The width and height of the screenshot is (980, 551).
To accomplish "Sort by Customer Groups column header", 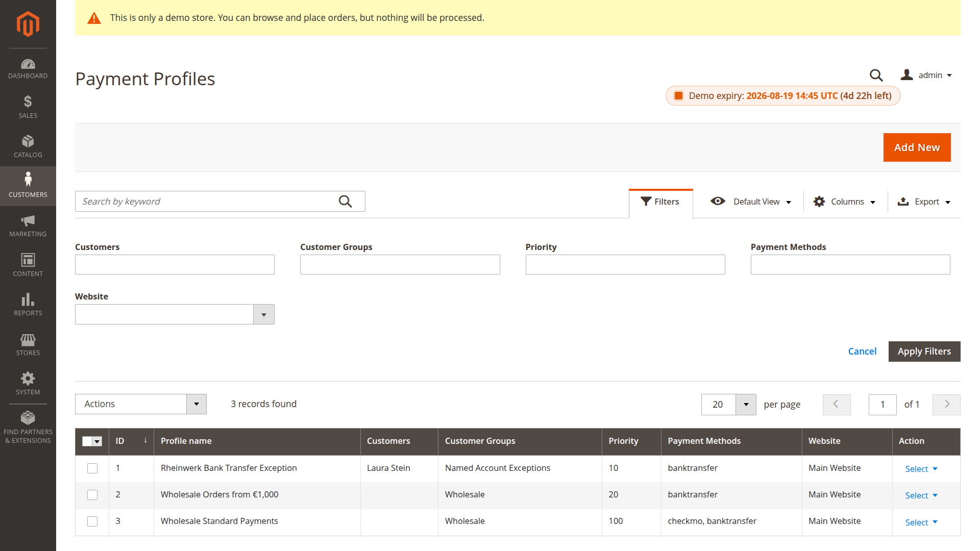I will click(520, 441).
